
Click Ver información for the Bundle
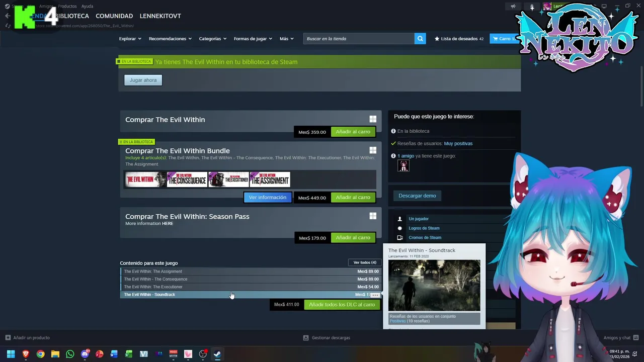coord(267,197)
